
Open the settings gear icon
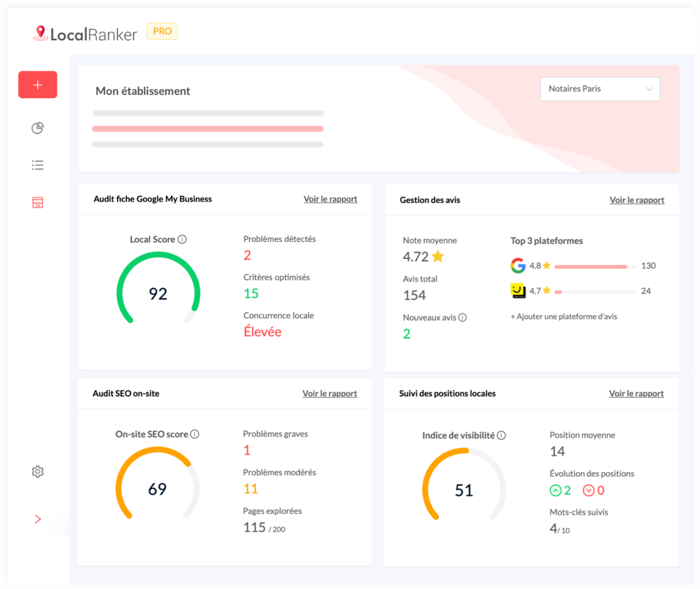(x=38, y=471)
